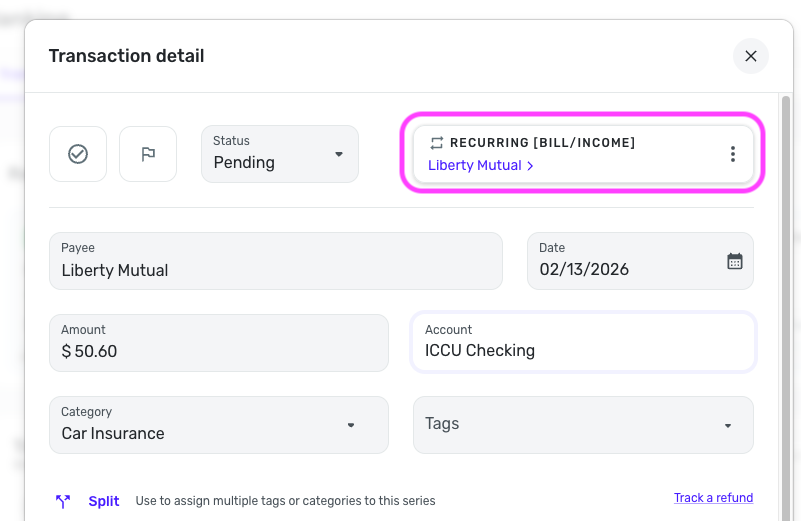
Task: Click the Tags dropdown arrow
Action: 728,425
